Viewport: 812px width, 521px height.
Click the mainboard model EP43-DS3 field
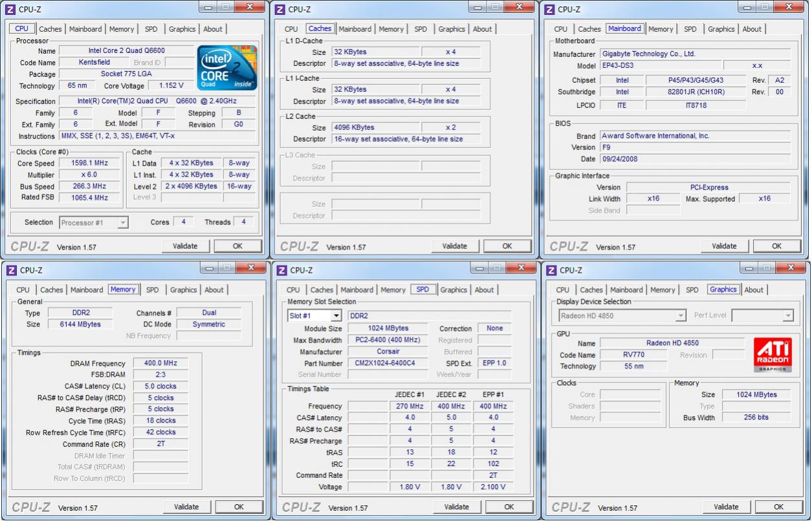659,66
